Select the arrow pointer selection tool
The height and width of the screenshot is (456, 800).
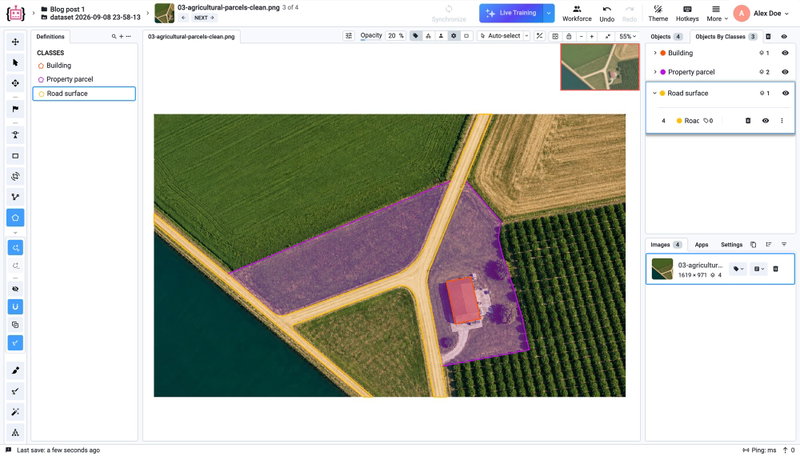pyautogui.click(x=15, y=62)
